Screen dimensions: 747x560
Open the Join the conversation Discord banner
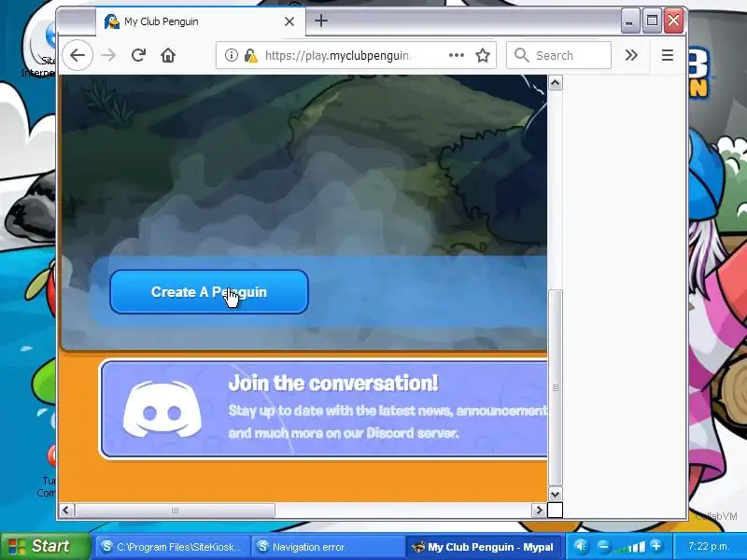click(x=324, y=409)
